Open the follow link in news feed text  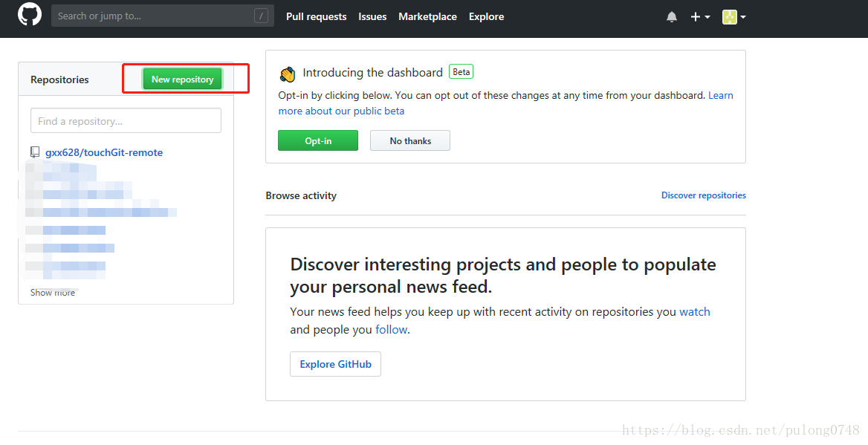pyautogui.click(x=392, y=329)
